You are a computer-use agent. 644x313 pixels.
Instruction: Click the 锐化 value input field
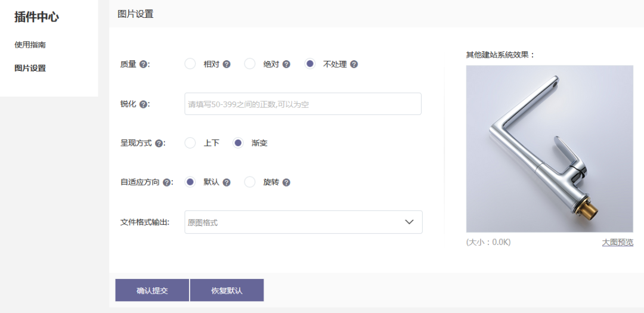click(x=303, y=104)
